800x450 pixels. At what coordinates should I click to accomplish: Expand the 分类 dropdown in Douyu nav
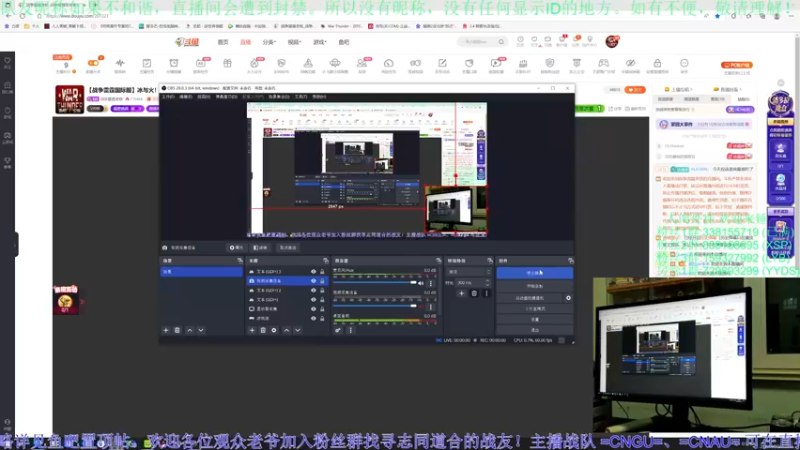coord(269,42)
